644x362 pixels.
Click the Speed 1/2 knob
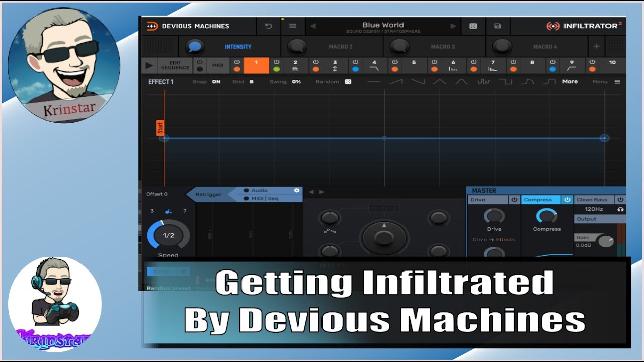[x=168, y=235]
